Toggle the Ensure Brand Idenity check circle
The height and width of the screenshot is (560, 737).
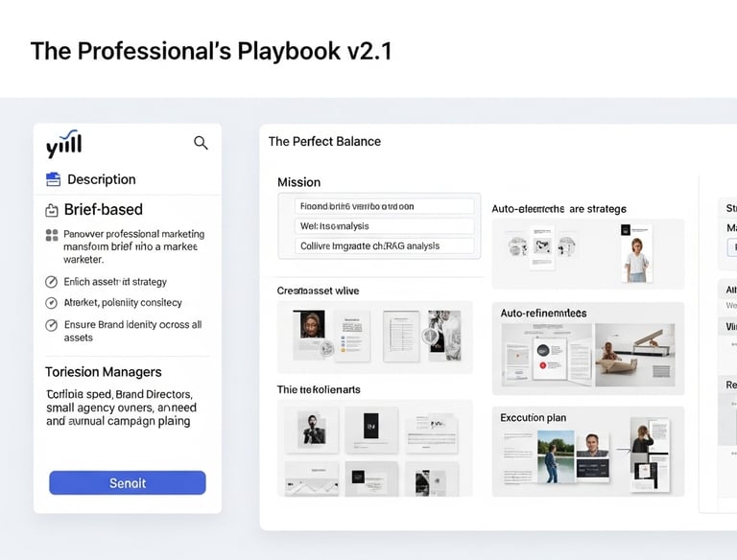pos(51,325)
